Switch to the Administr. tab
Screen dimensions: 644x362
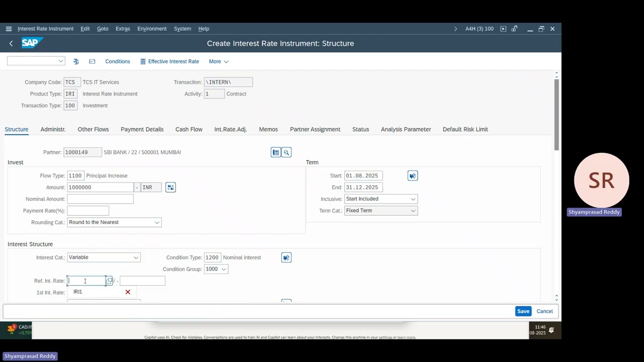(x=53, y=129)
